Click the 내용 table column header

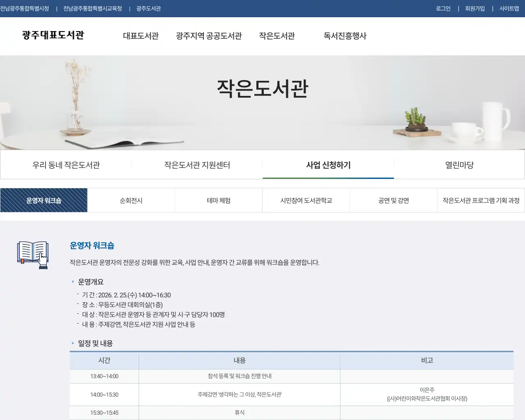pyautogui.click(x=240, y=361)
